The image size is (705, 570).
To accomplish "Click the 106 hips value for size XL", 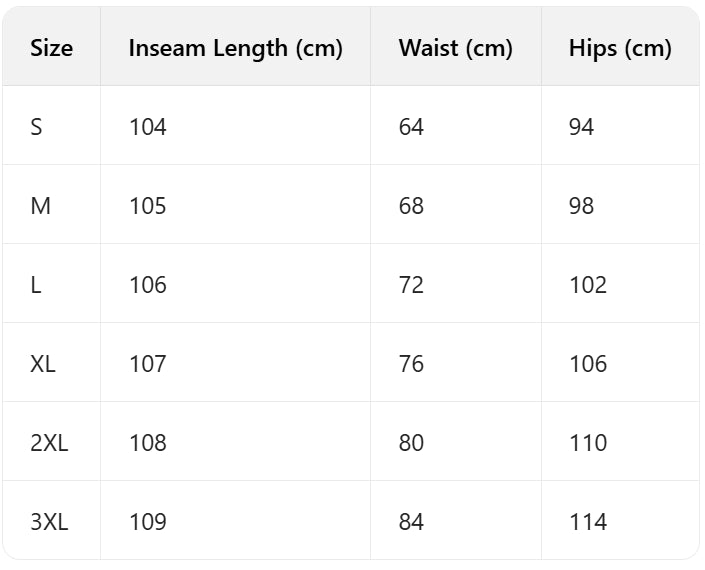I will pyautogui.click(x=588, y=364).
